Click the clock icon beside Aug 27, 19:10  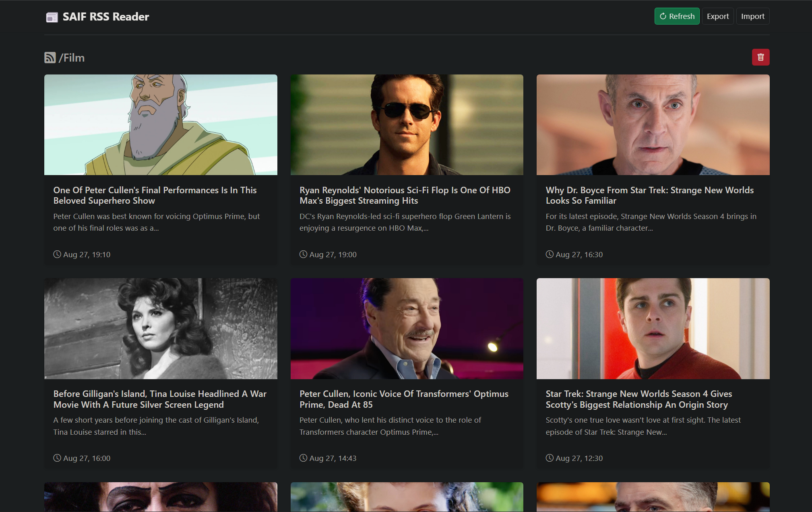[x=57, y=254]
